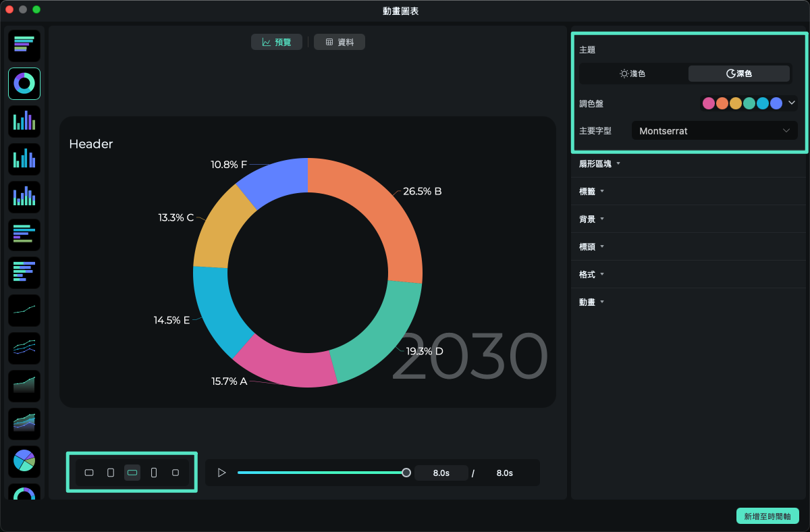Open the 調色盤 color palette dropdown
This screenshot has width=810, height=532.
click(792, 103)
